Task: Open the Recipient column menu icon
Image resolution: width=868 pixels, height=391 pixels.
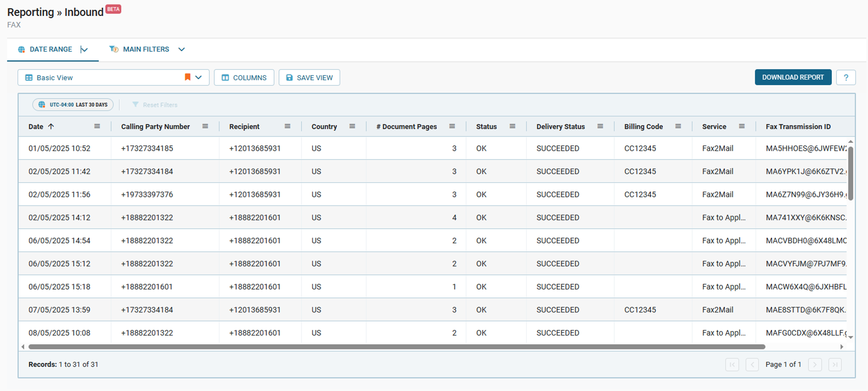Action: (x=288, y=127)
